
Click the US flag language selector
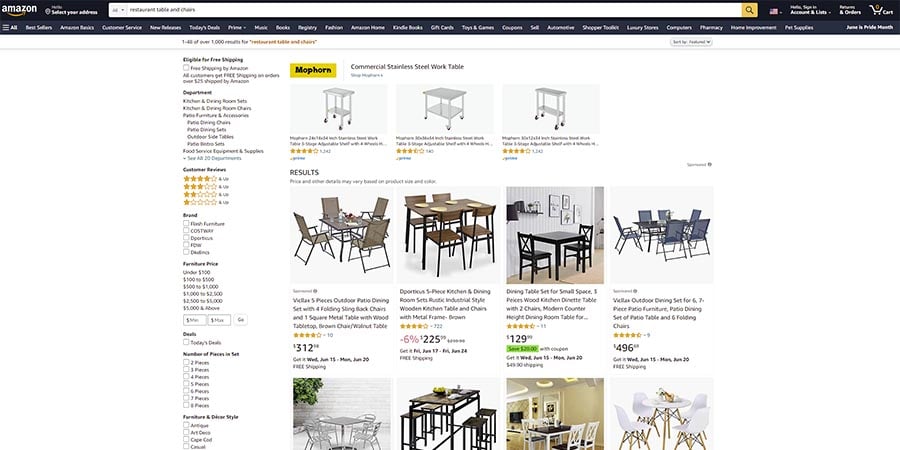point(775,11)
